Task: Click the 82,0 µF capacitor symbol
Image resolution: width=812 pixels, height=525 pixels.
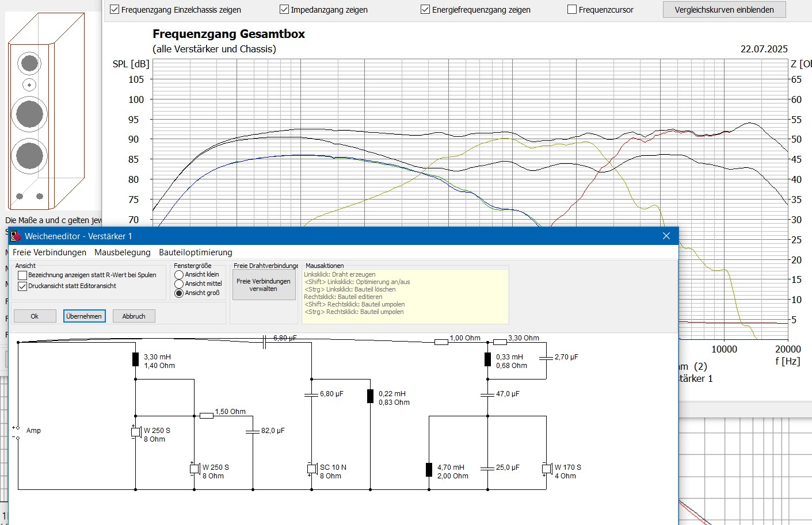Action: point(253,431)
